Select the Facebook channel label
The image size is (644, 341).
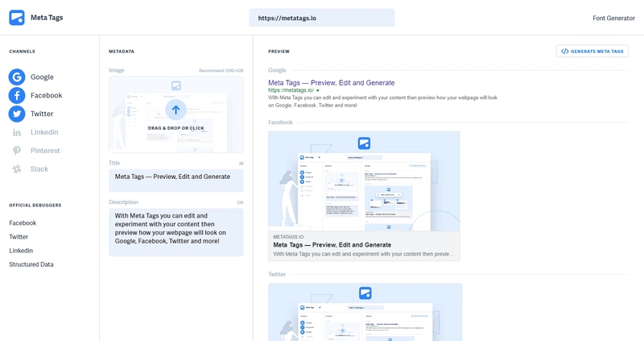point(47,95)
